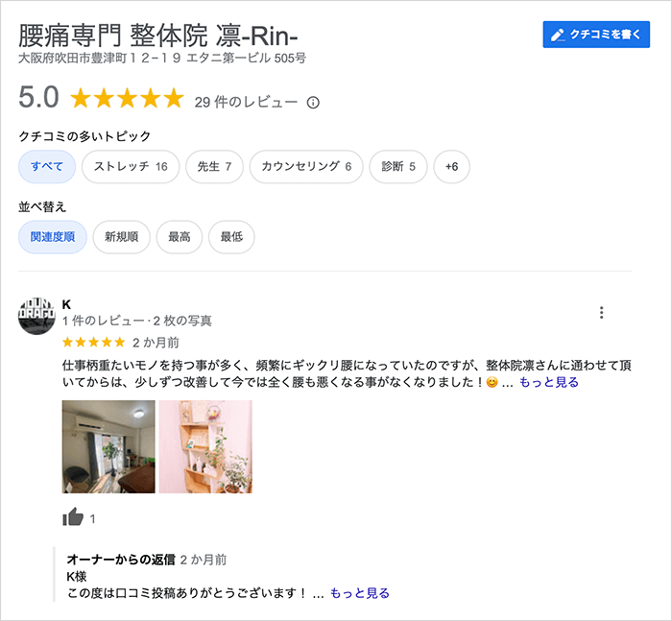Sort reviews by 新規順
Screen dimensions: 672x621
click(x=121, y=236)
